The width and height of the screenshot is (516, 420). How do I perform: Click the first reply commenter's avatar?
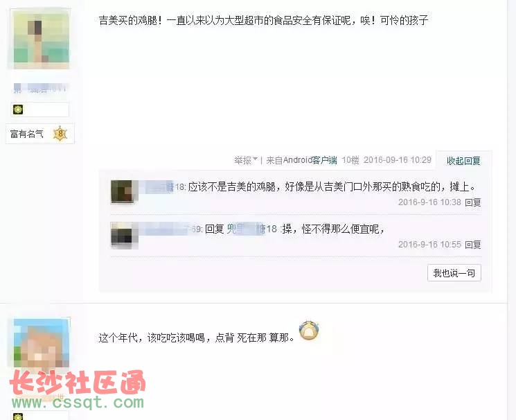pos(122,191)
